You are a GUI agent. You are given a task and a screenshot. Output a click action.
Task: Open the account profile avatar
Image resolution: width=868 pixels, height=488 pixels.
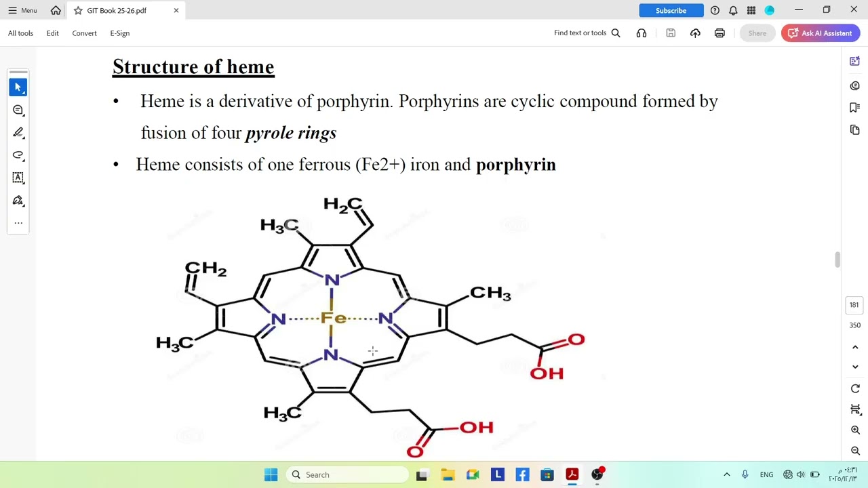770,10
